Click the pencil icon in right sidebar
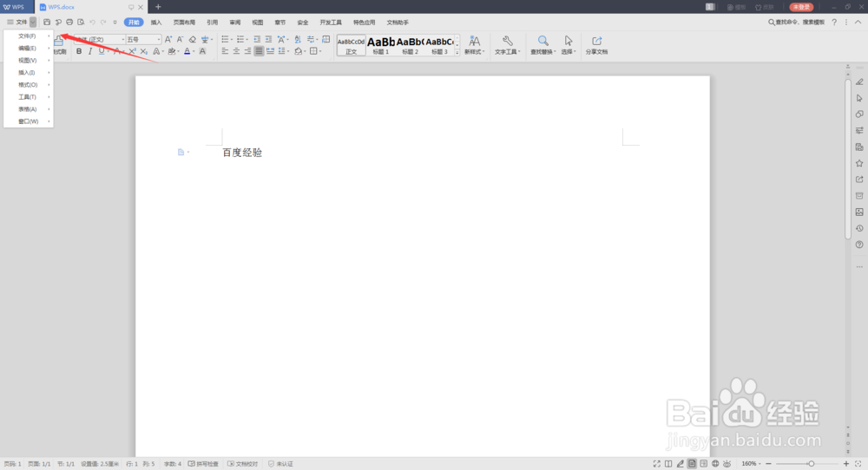This screenshot has height=470, width=868. pyautogui.click(x=859, y=82)
